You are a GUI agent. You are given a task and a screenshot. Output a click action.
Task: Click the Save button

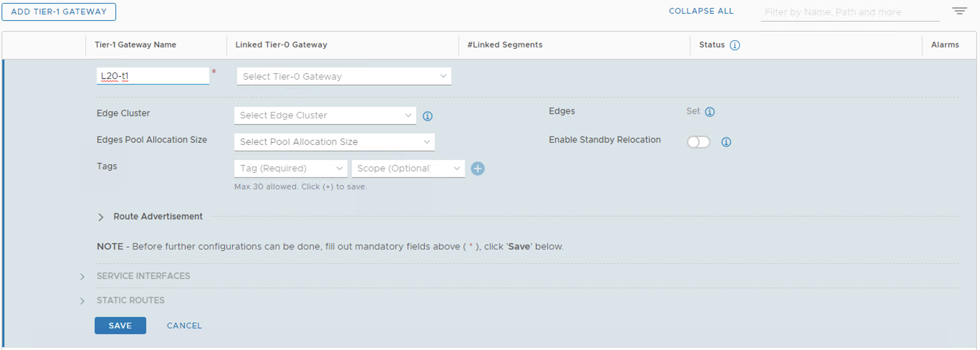point(120,326)
